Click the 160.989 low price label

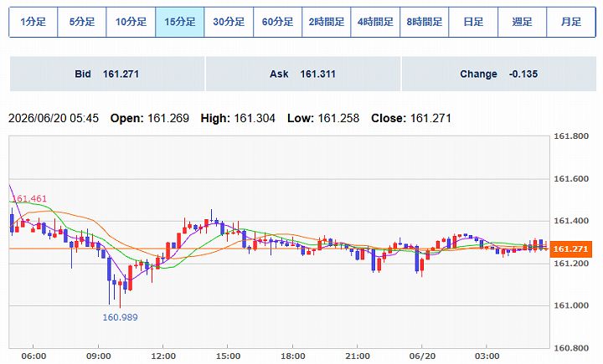pyautogui.click(x=120, y=317)
